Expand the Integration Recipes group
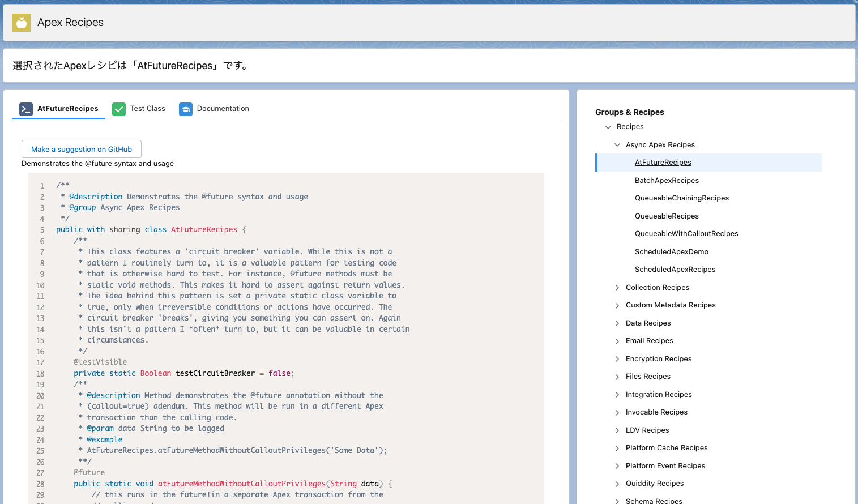This screenshot has height=504, width=858. click(617, 395)
